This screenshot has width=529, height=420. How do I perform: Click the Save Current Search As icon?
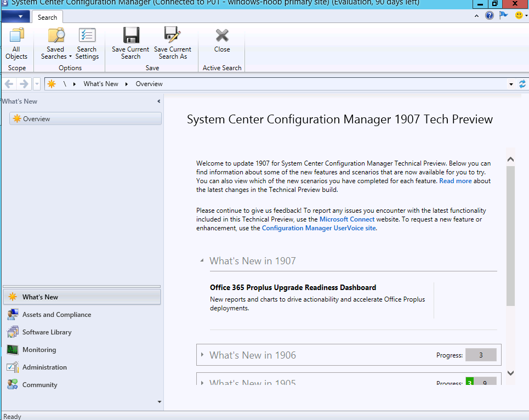tap(172, 35)
